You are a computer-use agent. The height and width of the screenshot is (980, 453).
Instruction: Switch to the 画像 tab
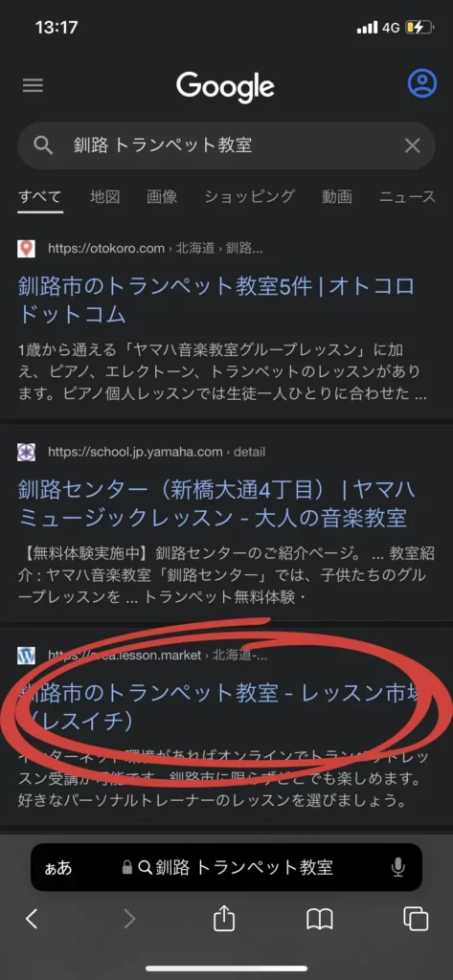pos(162,196)
